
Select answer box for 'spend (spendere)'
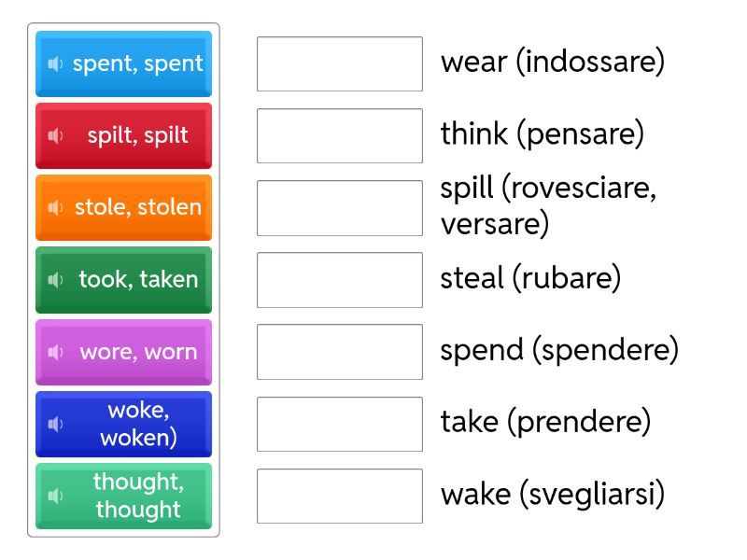point(340,352)
